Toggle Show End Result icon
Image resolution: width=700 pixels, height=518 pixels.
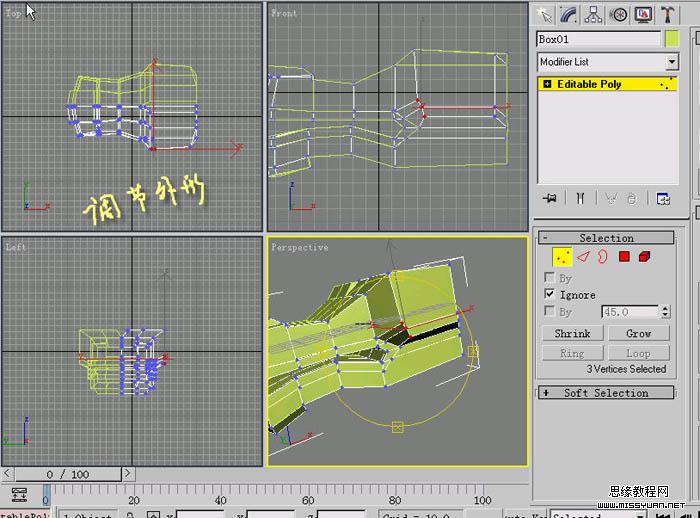(x=580, y=198)
